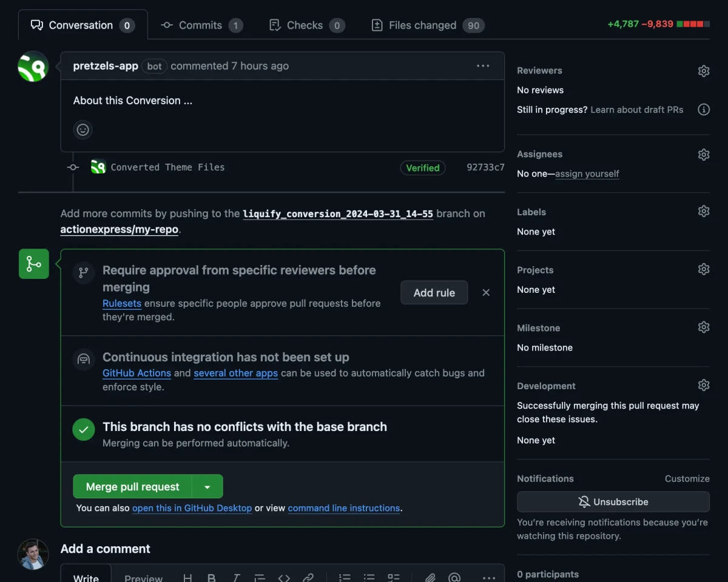Open the emoji reaction picker on the bot comment
Viewport: 728px width, 582px height.
[x=83, y=129]
